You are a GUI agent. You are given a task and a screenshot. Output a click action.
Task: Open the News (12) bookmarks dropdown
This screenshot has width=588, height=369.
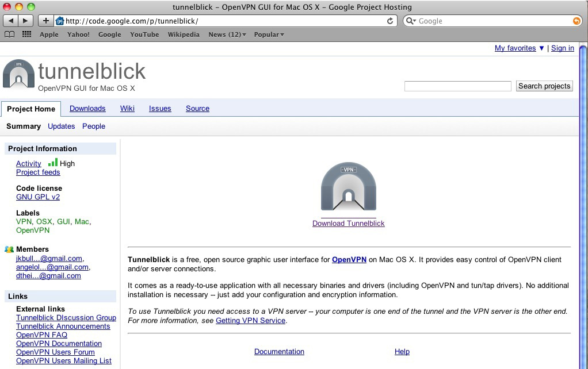pyautogui.click(x=227, y=34)
